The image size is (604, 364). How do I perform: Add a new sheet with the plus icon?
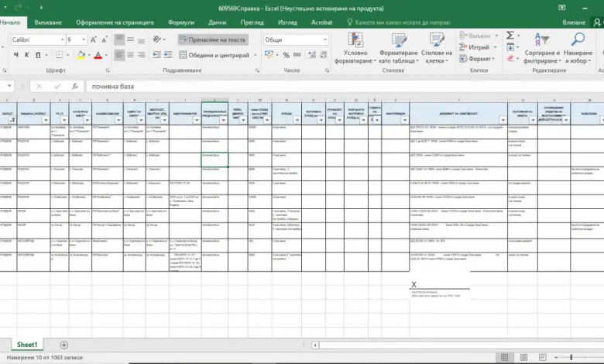pos(63,345)
